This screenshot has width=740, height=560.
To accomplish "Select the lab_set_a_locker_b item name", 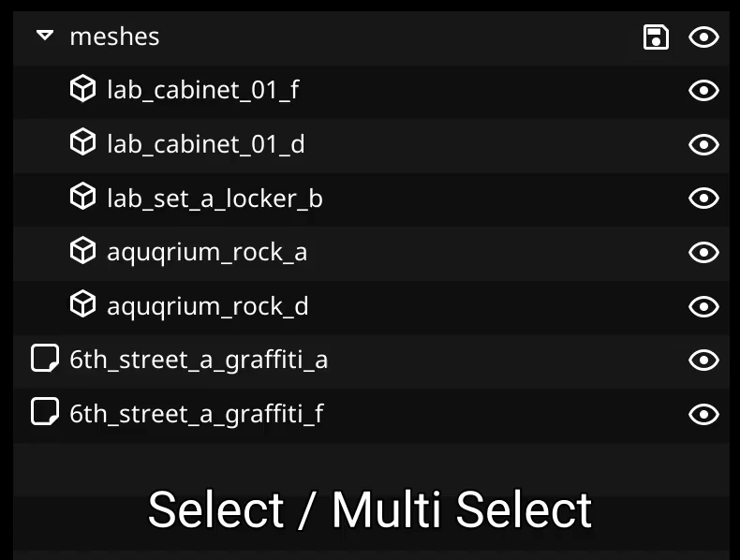I will (215, 199).
